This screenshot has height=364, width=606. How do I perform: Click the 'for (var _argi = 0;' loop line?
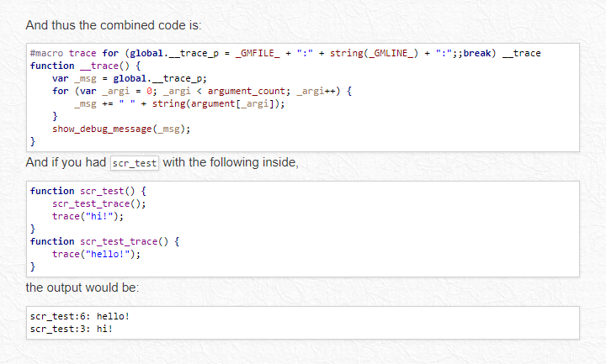pos(202,91)
